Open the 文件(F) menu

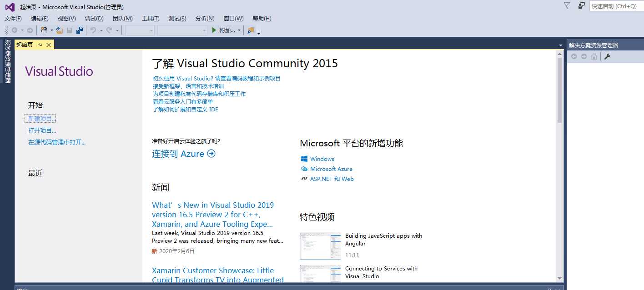[13, 19]
